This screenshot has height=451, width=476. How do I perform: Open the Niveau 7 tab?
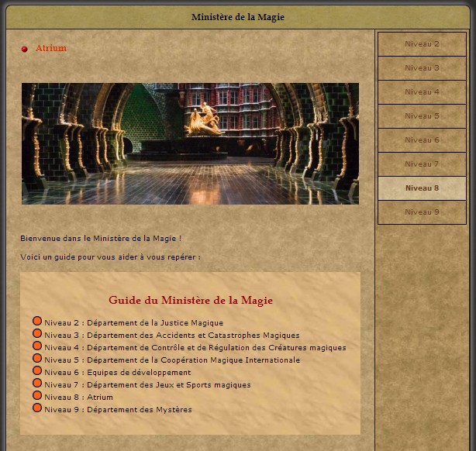point(422,164)
